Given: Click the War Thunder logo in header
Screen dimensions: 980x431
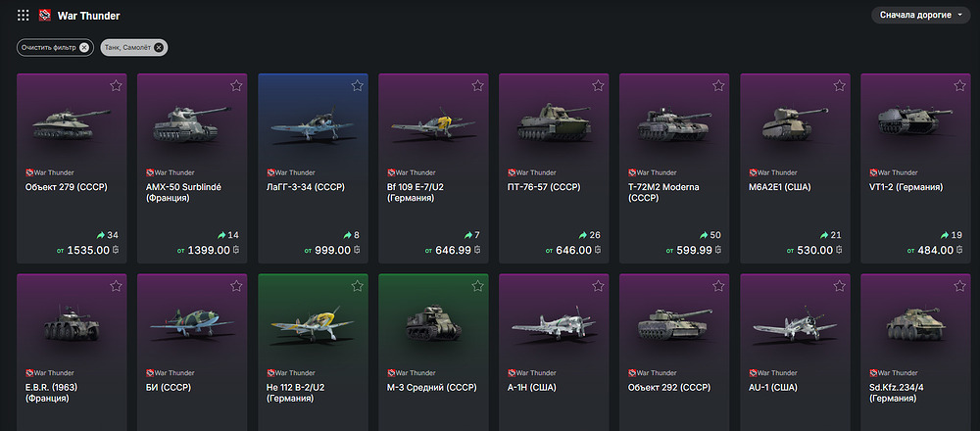Looking at the screenshot, I should (x=45, y=16).
